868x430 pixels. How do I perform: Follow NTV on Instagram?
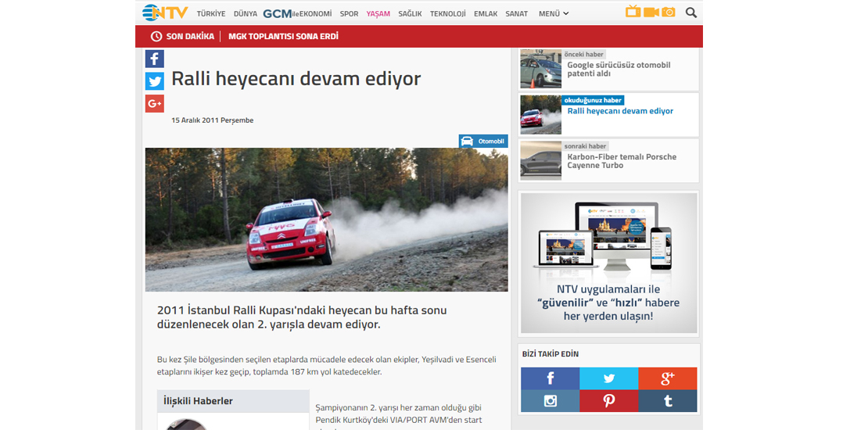pyautogui.click(x=550, y=401)
